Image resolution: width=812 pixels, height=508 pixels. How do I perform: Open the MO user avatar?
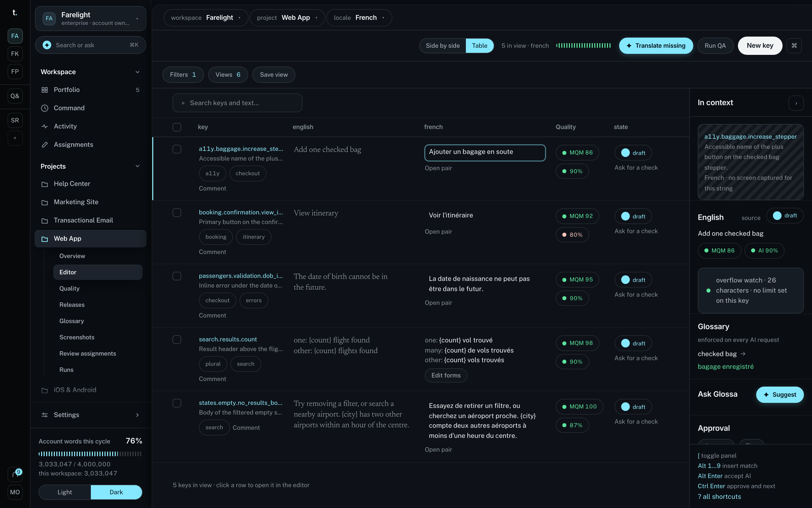[x=15, y=492]
